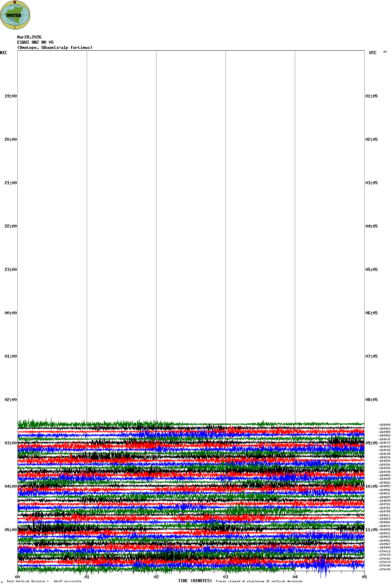This screenshot has height=586, width=392.
Task: Click the 04 minute tick on bottom axis
Action: click(295, 577)
